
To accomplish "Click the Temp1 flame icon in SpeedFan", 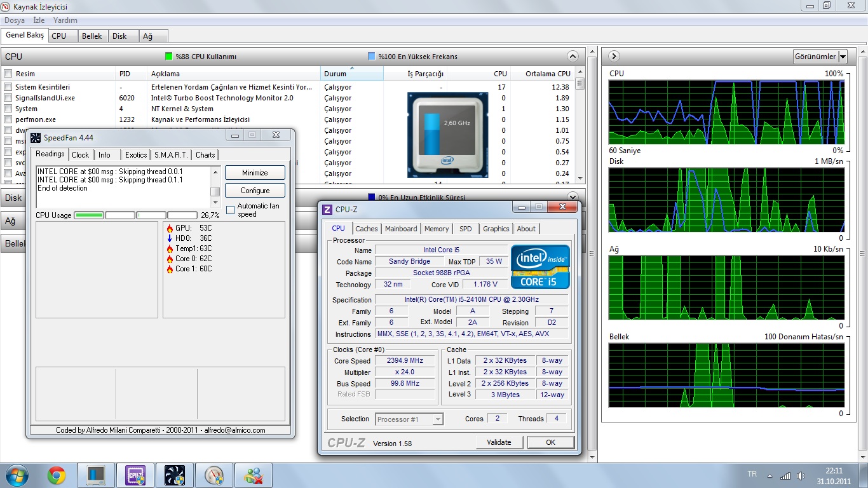I will coord(170,248).
